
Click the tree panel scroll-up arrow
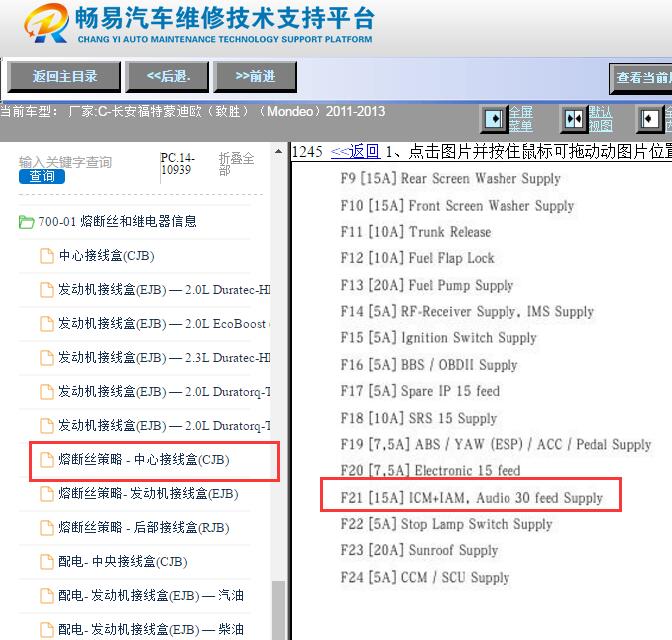point(279,151)
